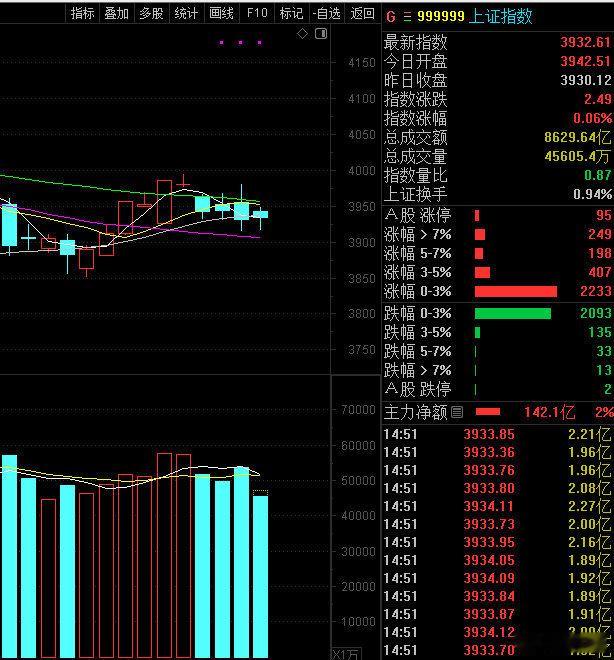Click the tick row priced 3934.11
This screenshot has height=660, width=614.
pos(497,506)
